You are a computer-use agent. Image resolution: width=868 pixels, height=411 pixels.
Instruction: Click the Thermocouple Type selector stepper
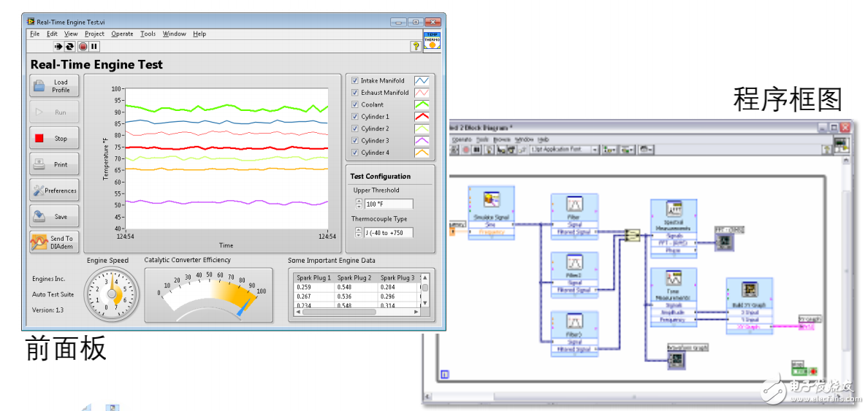(x=359, y=233)
